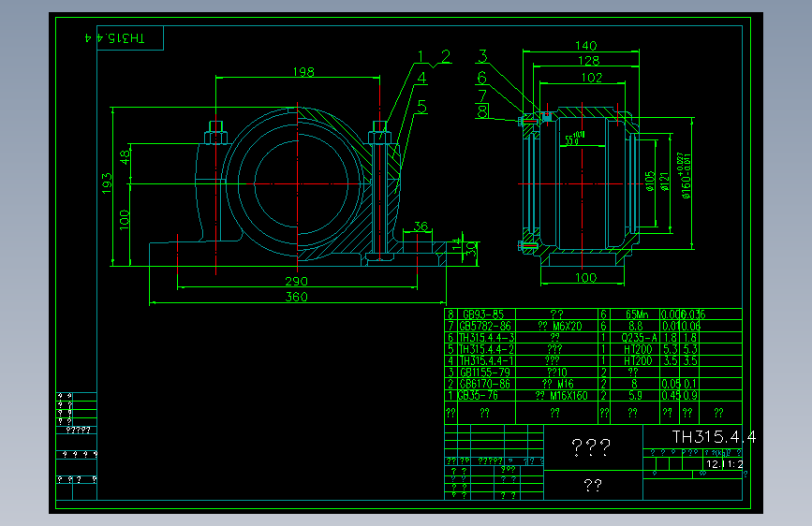This screenshot has width=812, height=526.
Task: Click the TH315.4.4-2 table cell
Action: 487,349
